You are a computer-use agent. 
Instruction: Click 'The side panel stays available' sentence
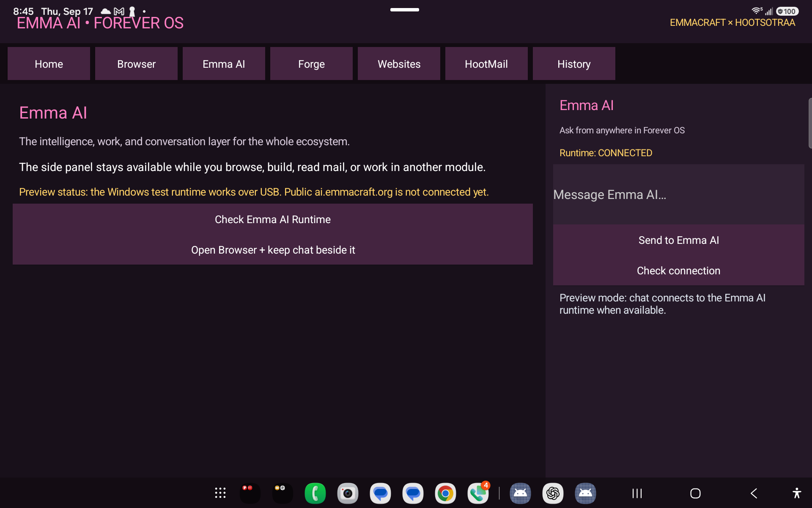tap(252, 167)
